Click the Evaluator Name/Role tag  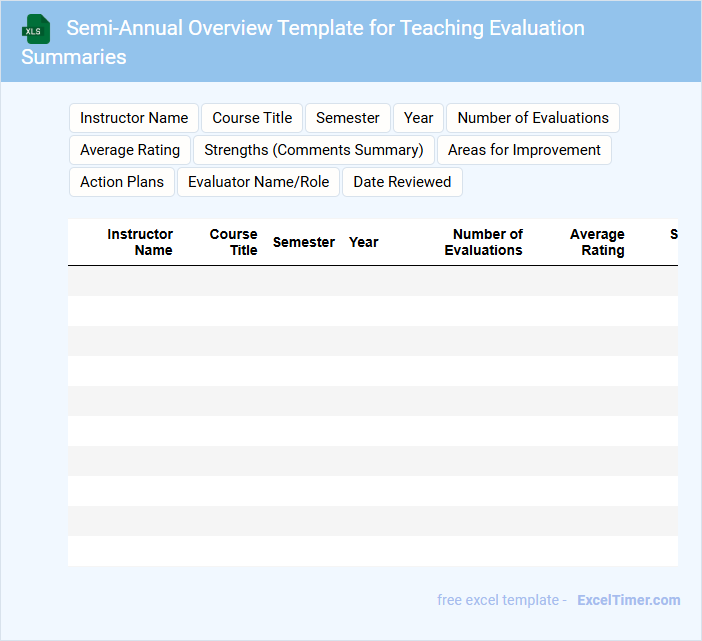tap(258, 182)
